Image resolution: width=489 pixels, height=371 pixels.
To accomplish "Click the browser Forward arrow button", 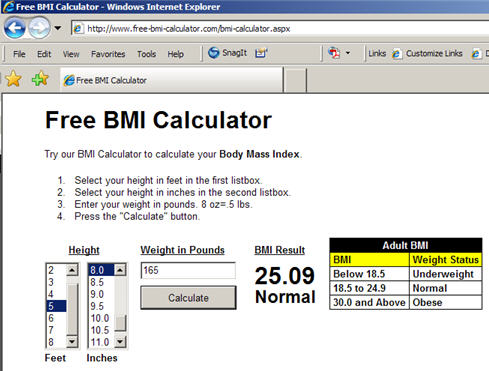I will [39, 28].
